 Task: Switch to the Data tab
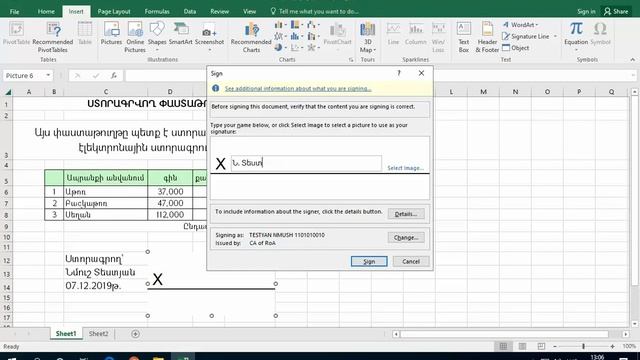(190, 11)
